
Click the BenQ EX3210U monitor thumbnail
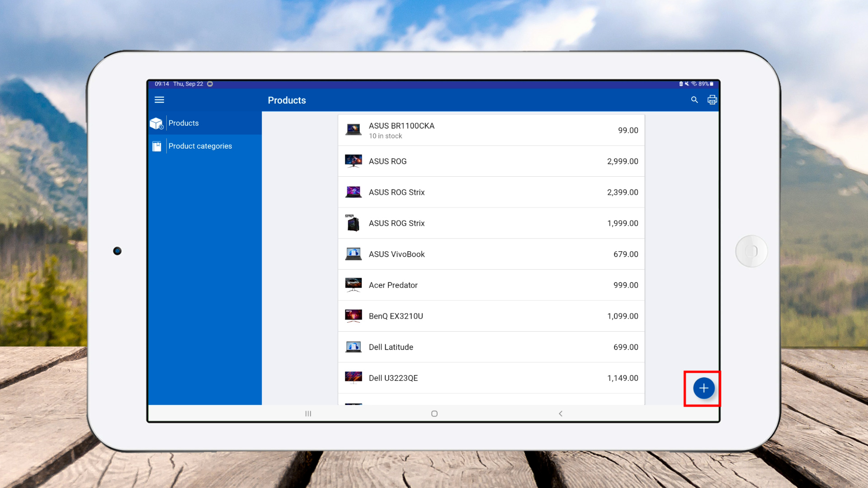pyautogui.click(x=353, y=316)
